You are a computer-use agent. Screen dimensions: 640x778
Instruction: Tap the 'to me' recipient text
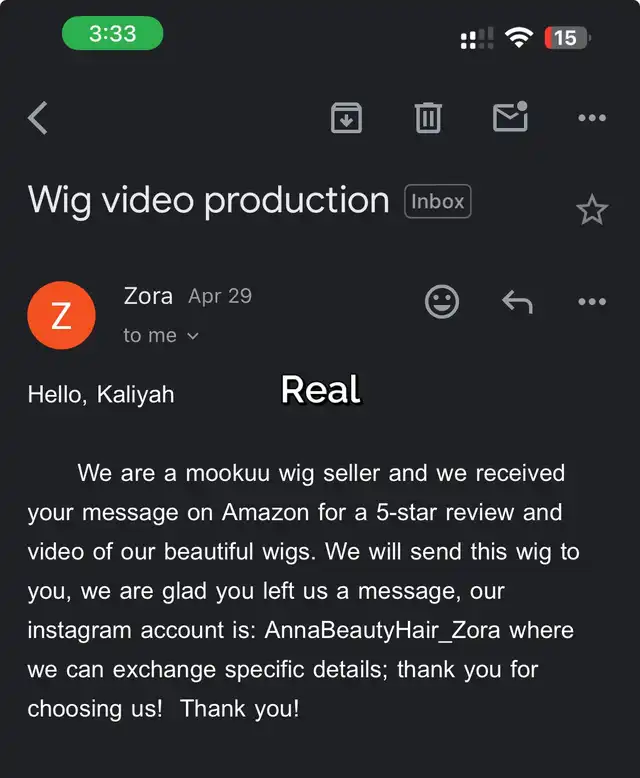coord(150,336)
